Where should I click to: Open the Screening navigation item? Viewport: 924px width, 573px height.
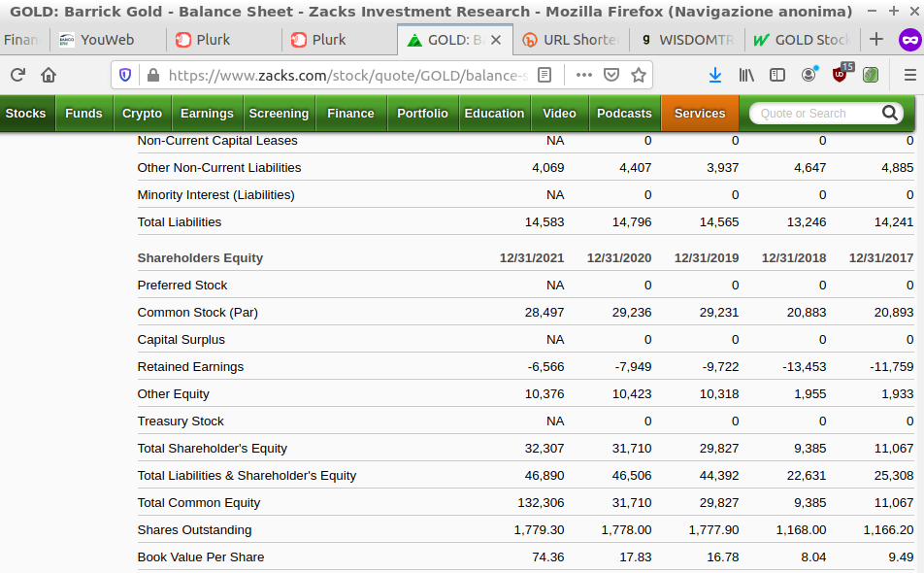coord(279,114)
